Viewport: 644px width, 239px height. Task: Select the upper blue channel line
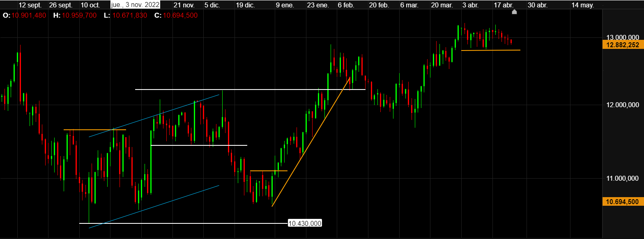(x=154, y=116)
